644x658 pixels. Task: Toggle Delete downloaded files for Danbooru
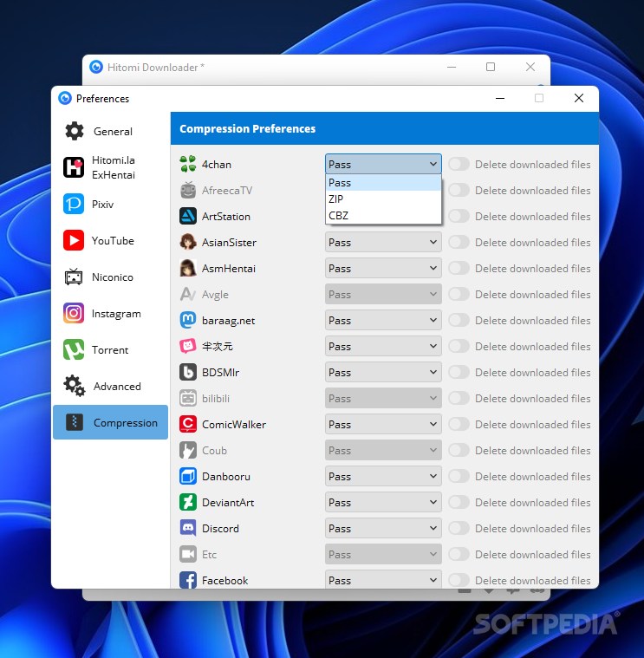pos(459,476)
